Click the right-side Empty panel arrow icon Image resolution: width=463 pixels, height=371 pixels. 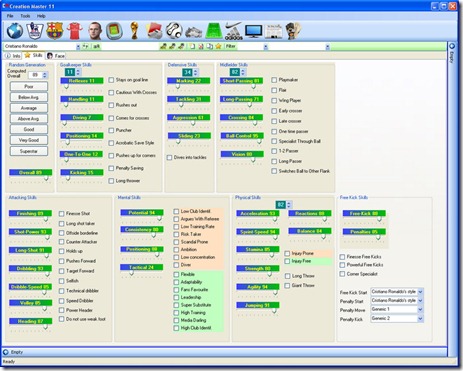click(452, 46)
